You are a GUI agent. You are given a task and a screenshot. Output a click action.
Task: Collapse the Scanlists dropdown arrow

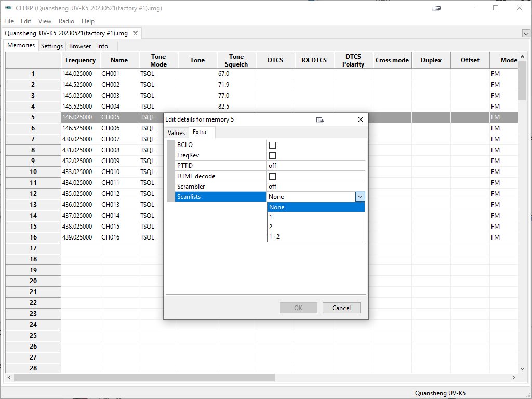coord(360,197)
